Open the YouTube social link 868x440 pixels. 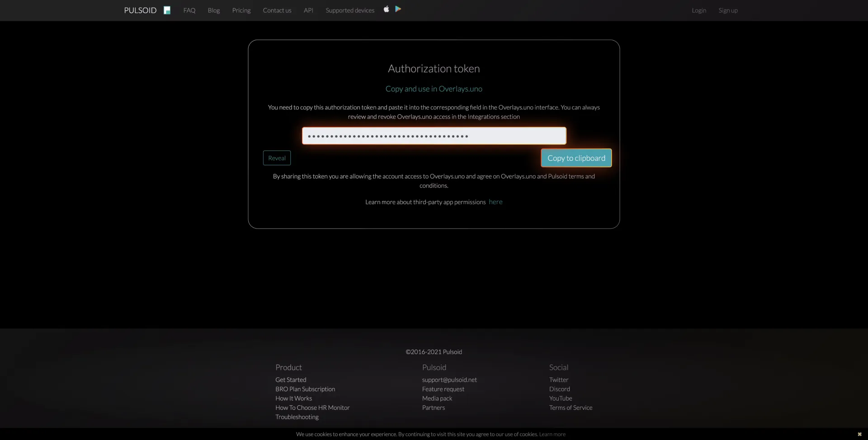[561, 398]
